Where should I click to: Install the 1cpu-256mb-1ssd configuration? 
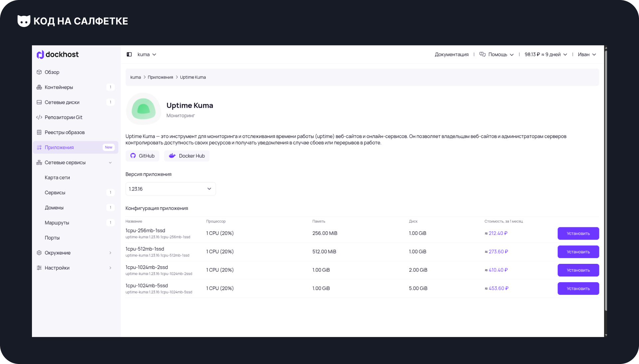click(x=578, y=234)
